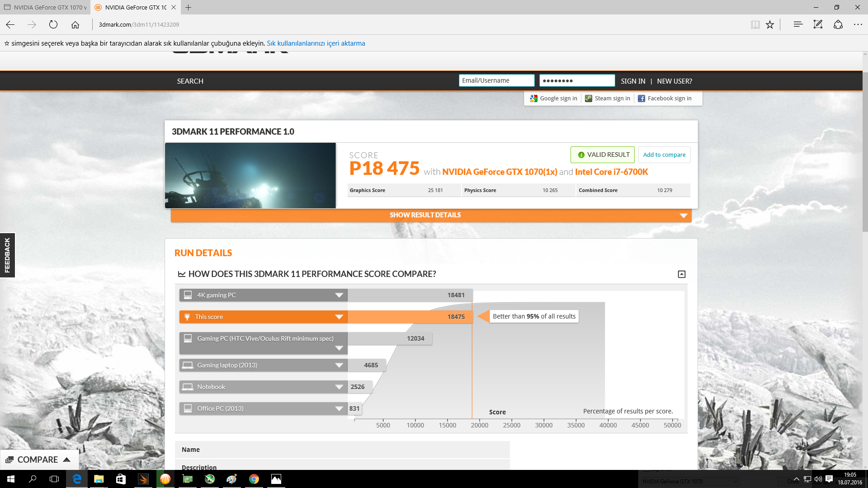The height and width of the screenshot is (488, 868).
Task: Click the Graphics Score value 25 181
Action: (x=435, y=190)
